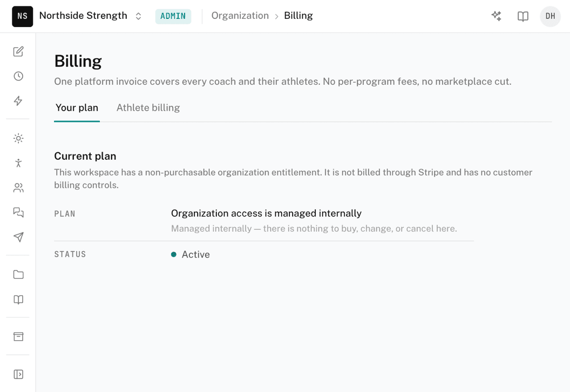This screenshot has height=392, width=570.
Task: Click the sun icon in the sidebar
Action: [18, 138]
